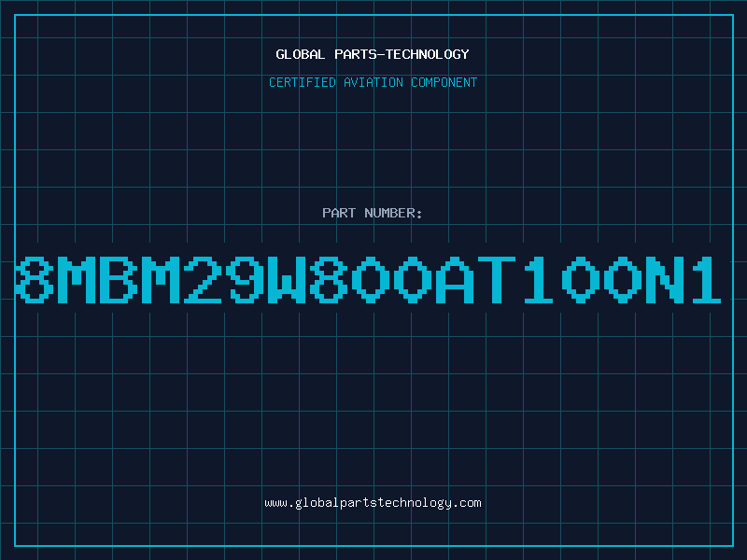
Task: Select part number 8MBM29W800AT100N1
Action: (x=368, y=279)
